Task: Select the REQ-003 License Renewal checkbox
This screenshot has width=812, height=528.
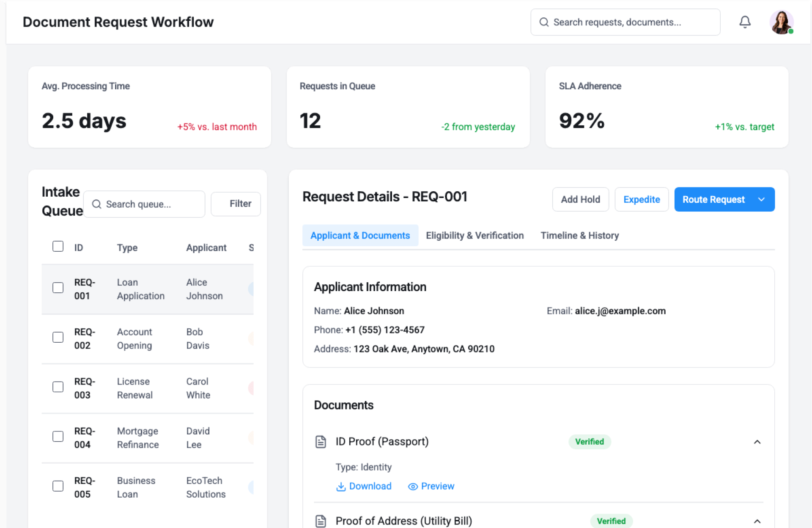Action: click(58, 387)
